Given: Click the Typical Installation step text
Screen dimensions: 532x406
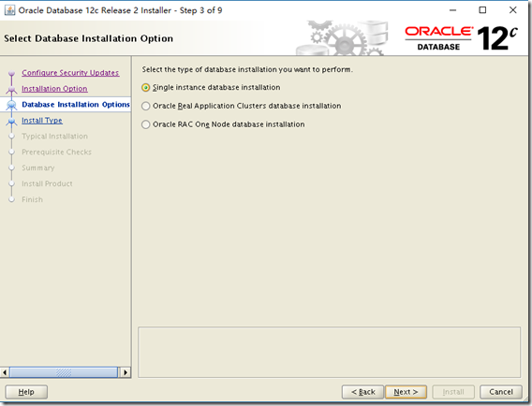Looking at the screenshot, I should click(x=54, y=137).
